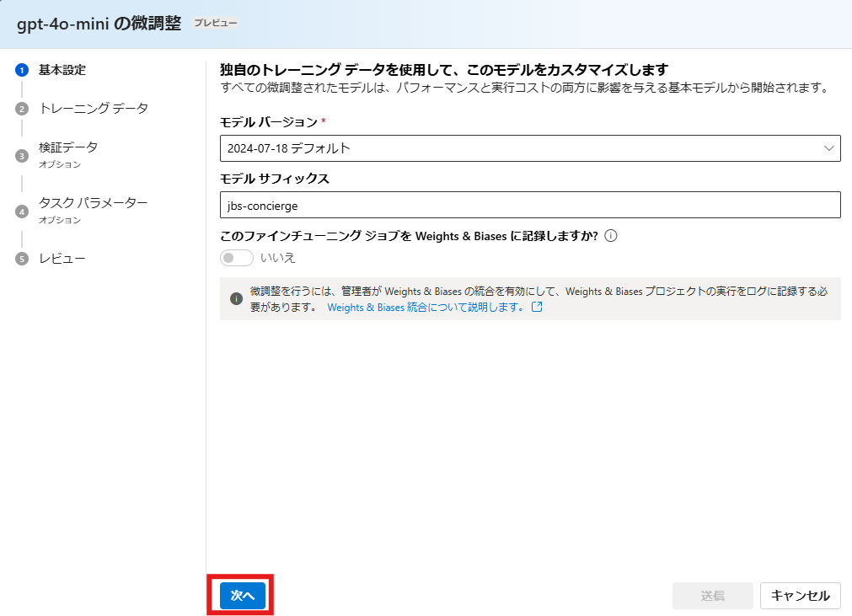Click the プレビュー badge in the header
The height and width of the screenshot is (616, 852).
[216, 23]
